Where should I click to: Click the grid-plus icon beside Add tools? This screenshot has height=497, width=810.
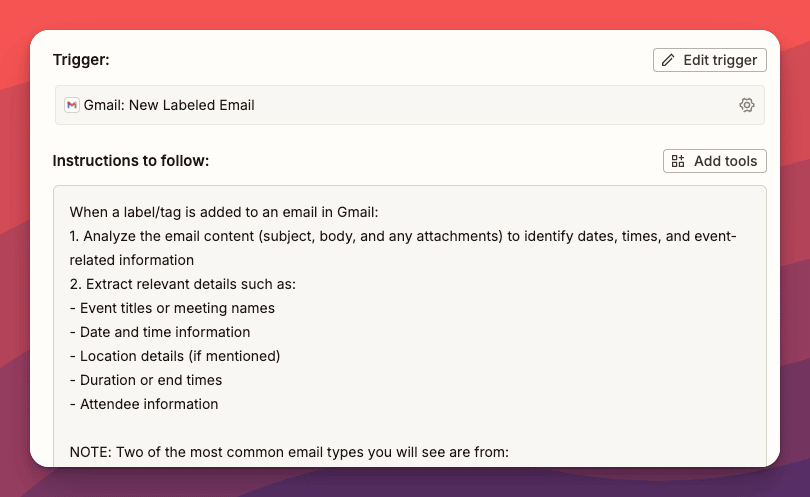point(679,161)
